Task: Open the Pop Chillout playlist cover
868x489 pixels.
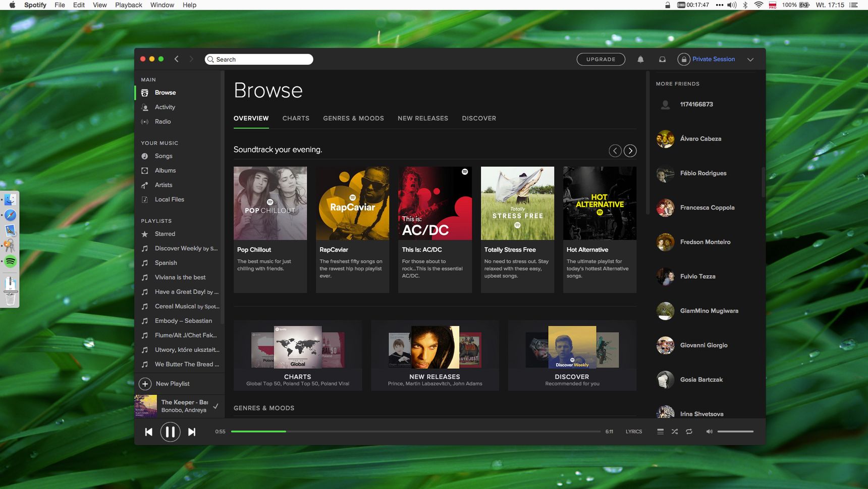Action: 270,203
